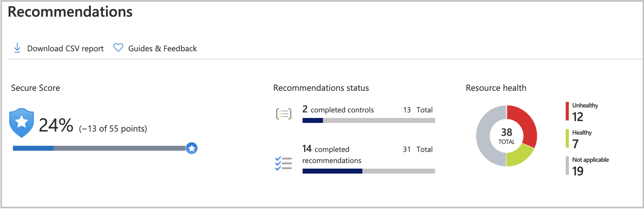Image resolution: width=644 pixels, height=210 pixels.
Task: Click the completed recommendations progress bar
Action: point(369,171)
